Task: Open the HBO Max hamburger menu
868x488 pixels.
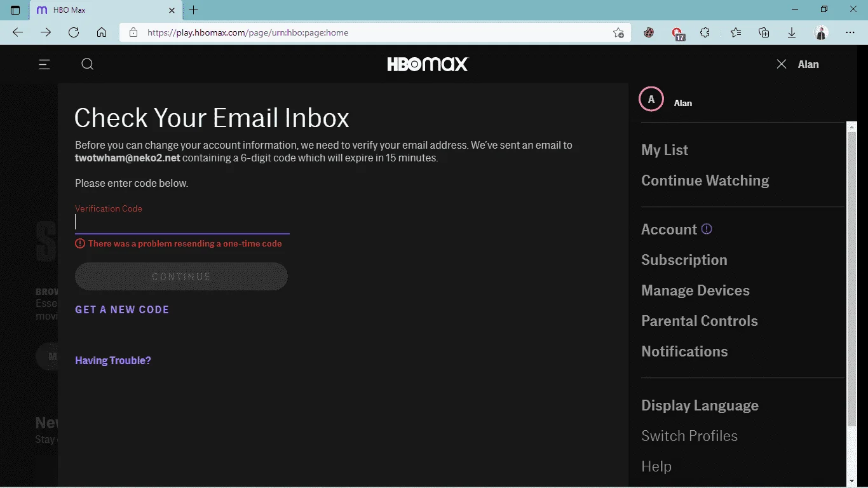Action: pos(44,64)
